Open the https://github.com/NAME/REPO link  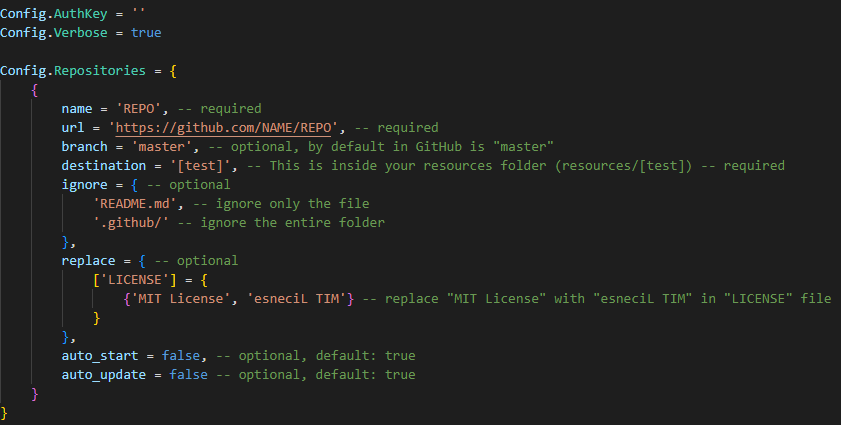click(223, 128)
